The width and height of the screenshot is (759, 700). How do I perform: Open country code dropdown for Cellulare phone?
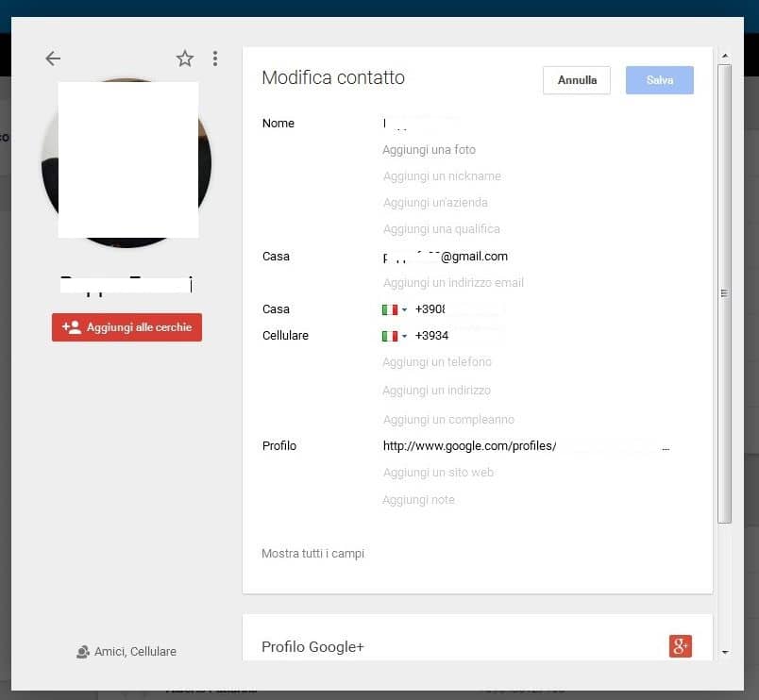coord(395,336)
